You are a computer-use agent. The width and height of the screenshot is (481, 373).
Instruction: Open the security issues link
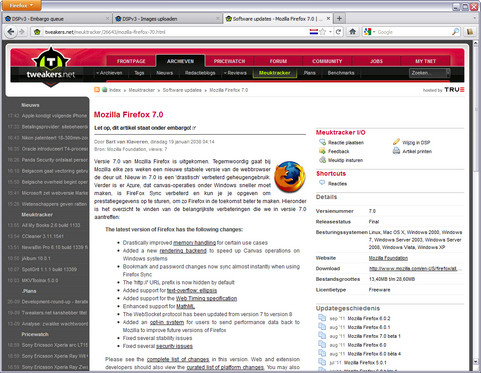pos(174,346)
